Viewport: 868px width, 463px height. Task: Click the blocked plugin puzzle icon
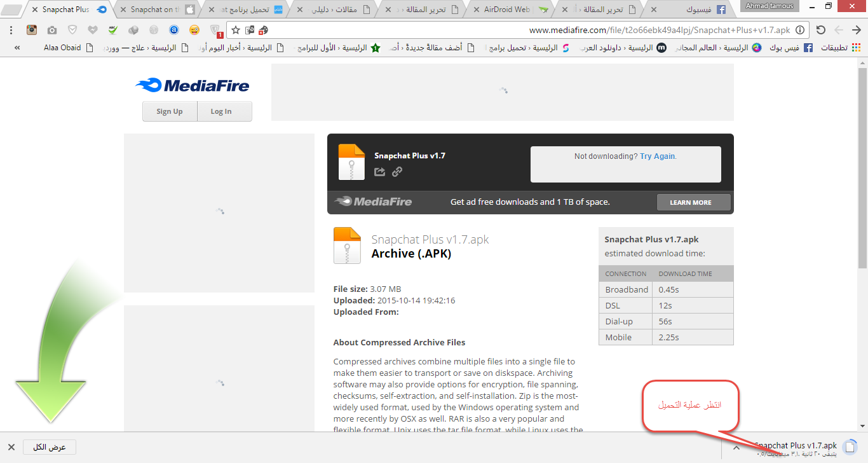(x=263, y=30)
